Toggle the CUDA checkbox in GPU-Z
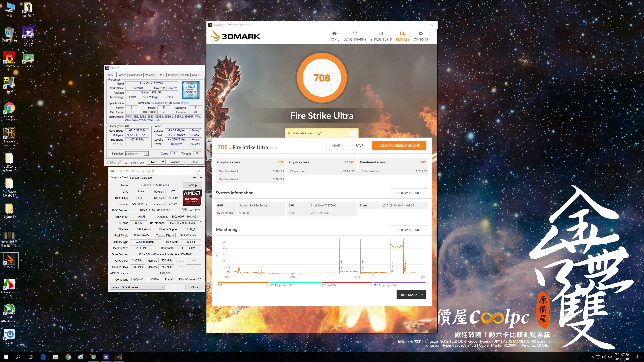This screenshot has width=644, height=362. click(x=149, y=279)
